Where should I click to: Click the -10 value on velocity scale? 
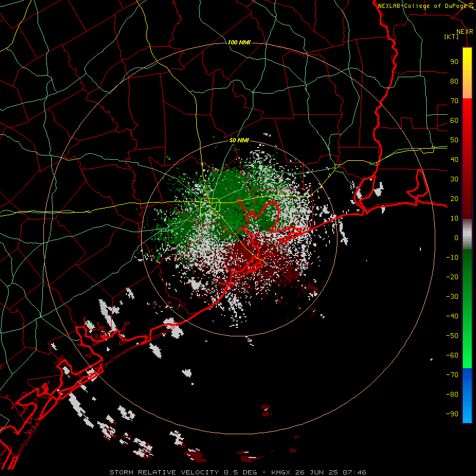[x=452, y=258]
